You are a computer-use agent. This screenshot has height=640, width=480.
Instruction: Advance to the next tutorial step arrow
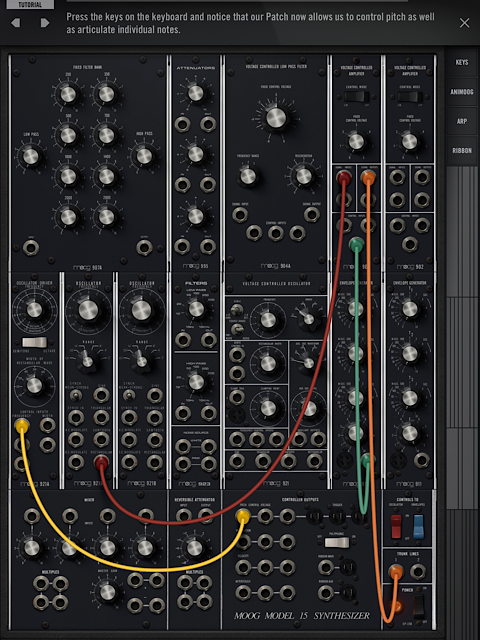click(x=45, y=22)
